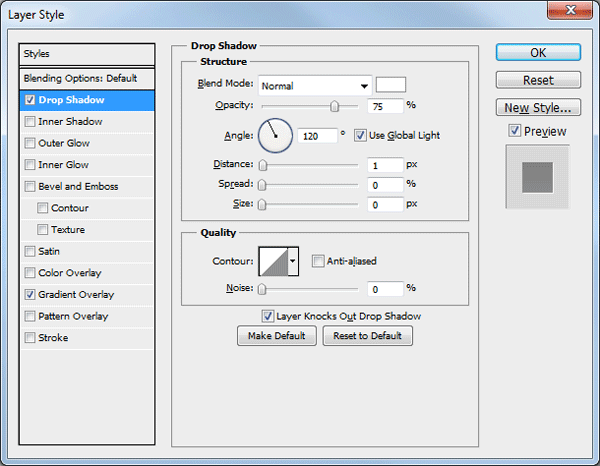Click the Noise slider handle
The width and height of the screenshot is (600, 466).
[262, 289]
